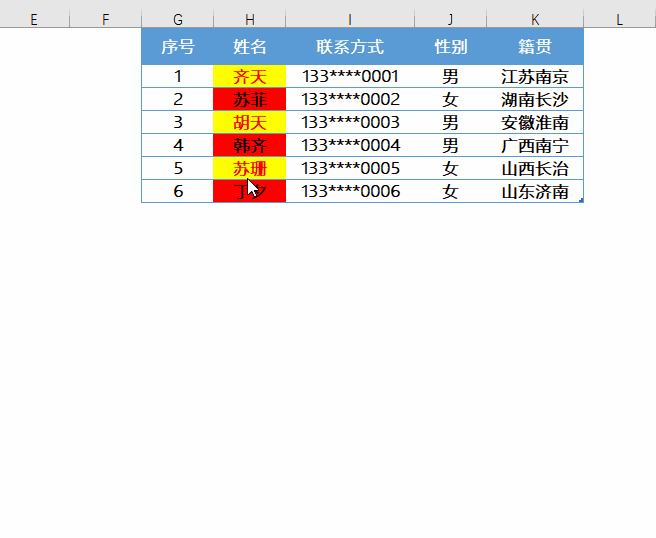Select gender cell in 齐天 row

coord(450,76)
